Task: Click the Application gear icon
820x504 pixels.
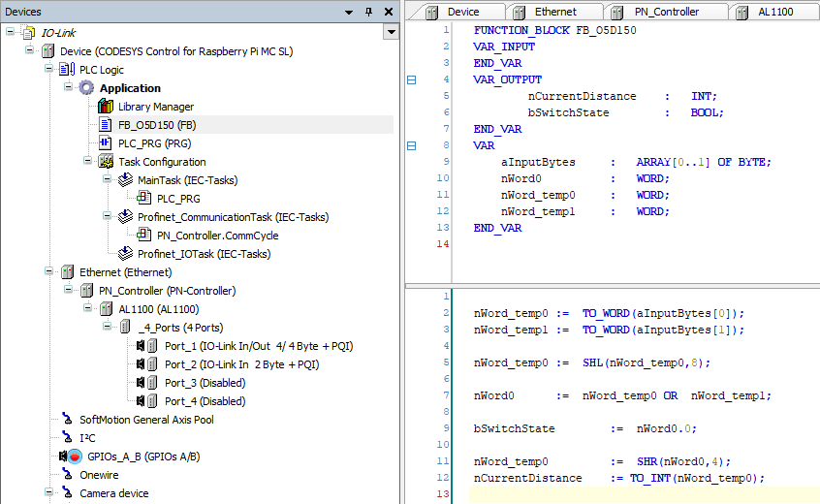Action: (x=86, y=88)
